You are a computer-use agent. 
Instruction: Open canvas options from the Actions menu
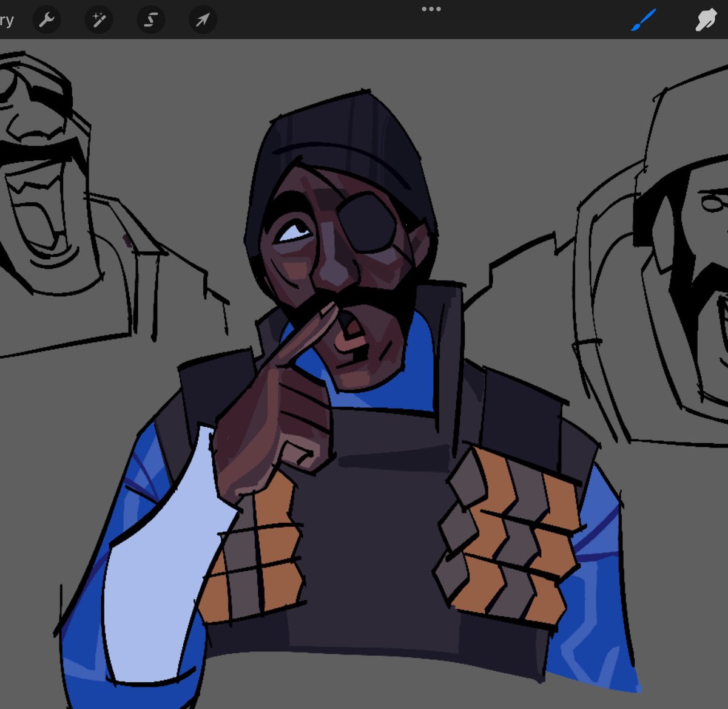47,19
